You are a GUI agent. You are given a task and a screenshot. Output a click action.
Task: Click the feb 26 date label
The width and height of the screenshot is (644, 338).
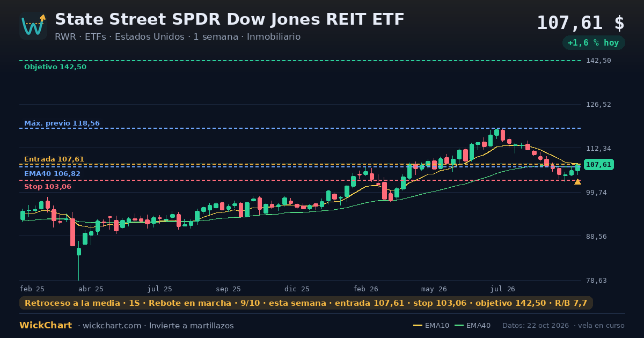366,289
